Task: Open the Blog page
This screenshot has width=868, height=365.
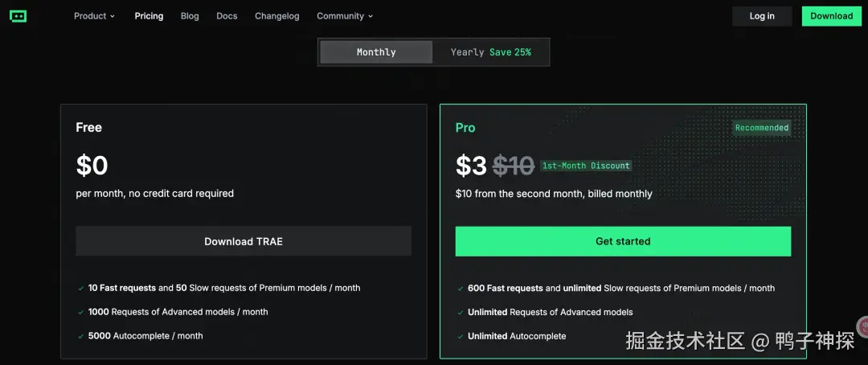Action: pos(190,16)
